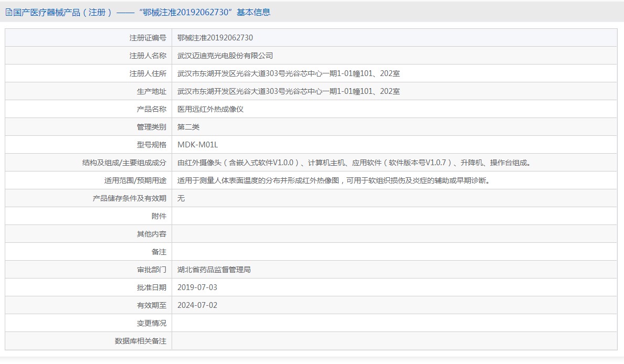Select the 产品名称 label
This screenshot has height=364, width=624.
[152, 109]
